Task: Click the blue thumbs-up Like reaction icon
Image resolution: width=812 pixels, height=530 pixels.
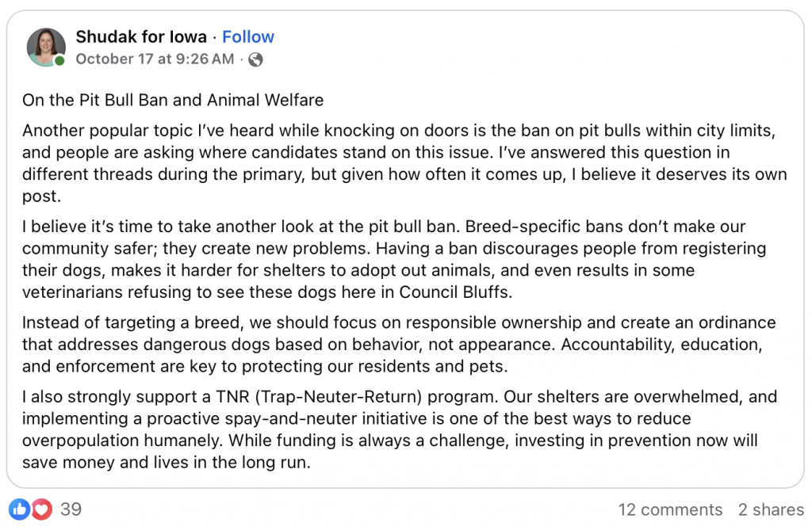Action: (21, 509)
